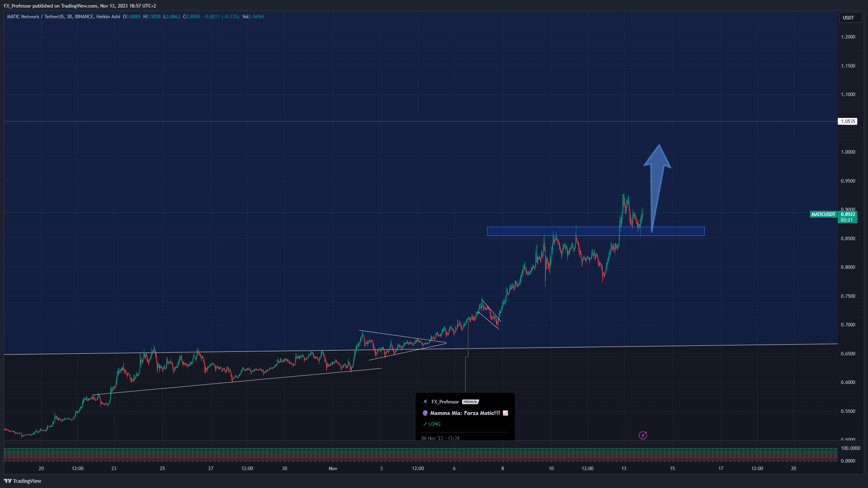Open the FX_Professor author name in card
The image size is (868, 488).
[445, 402]
